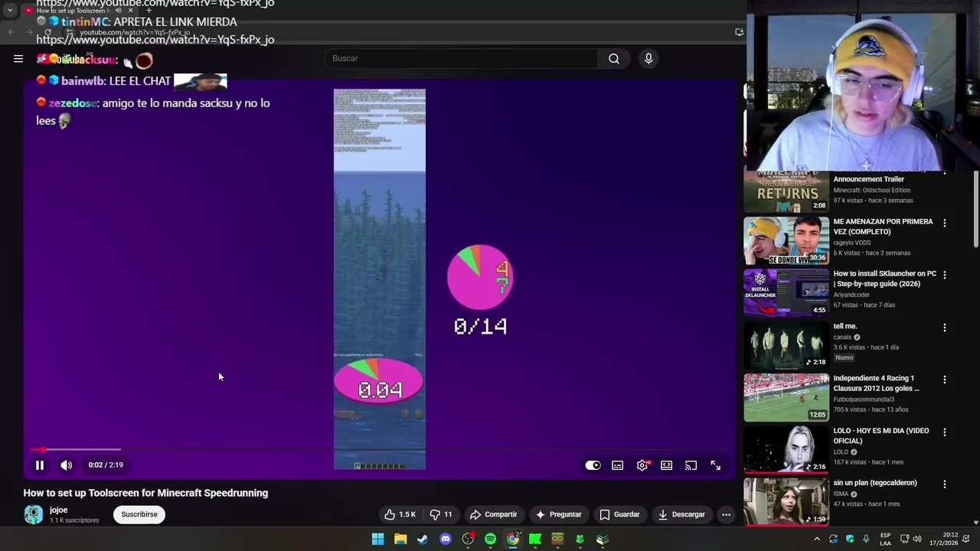980x551 pixels.
Task: Start voice search with the microphone icon
Action: point(648,58)
